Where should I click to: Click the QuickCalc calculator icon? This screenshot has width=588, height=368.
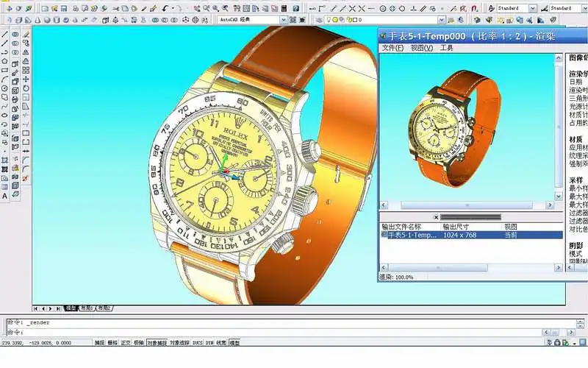284,8
